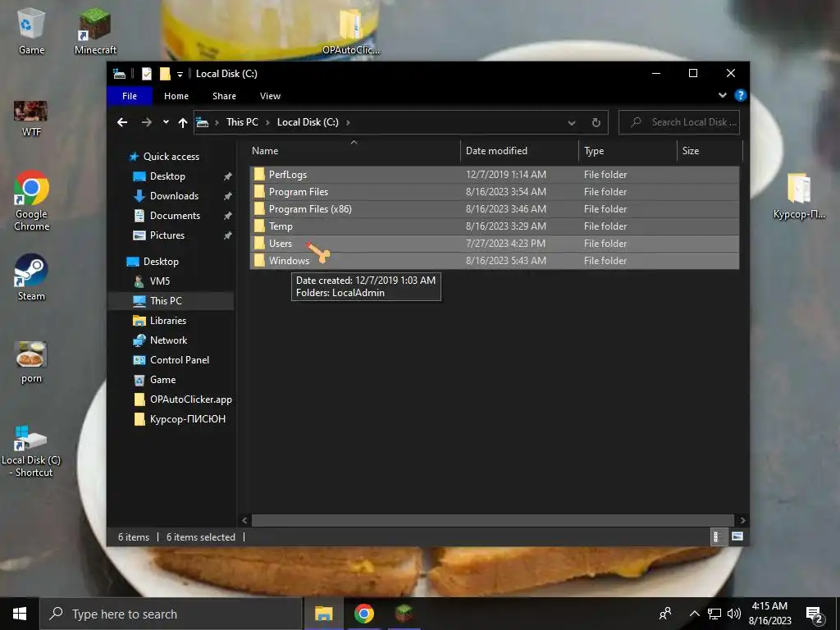The image size is (840, 630).
Task: Click the Search Local Disk input field
Action: tap(679, 122)
